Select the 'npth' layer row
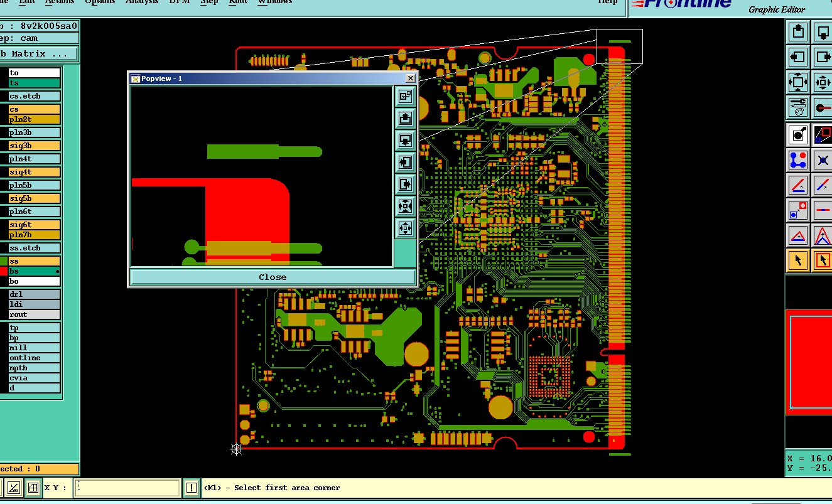Screen dimensions: 832x504 [x=34, y=368]
